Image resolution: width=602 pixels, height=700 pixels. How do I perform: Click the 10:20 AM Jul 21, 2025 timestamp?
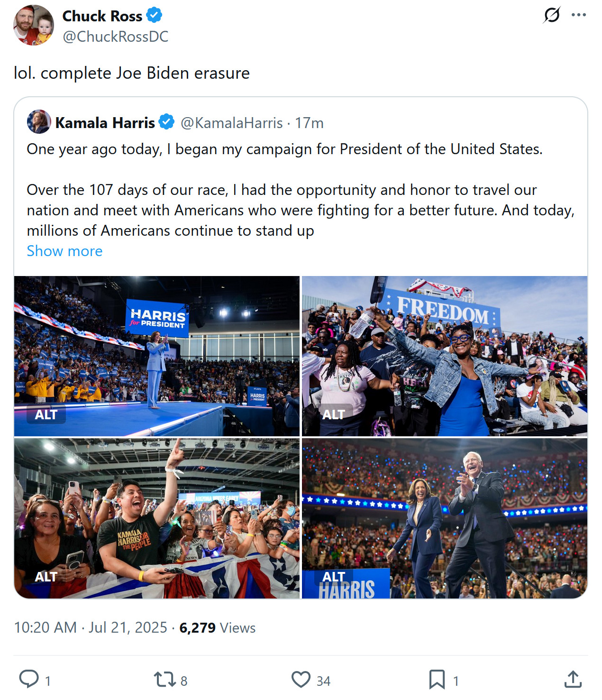click(91, 627)
